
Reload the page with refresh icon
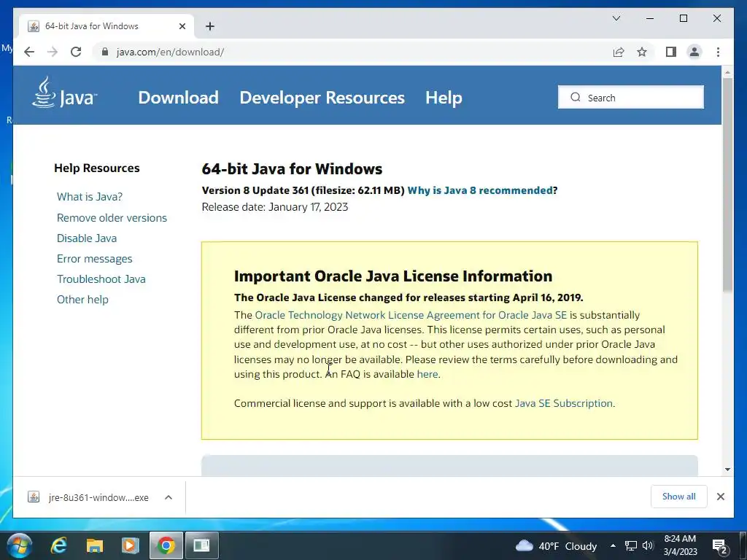click(x=76, y=52)
